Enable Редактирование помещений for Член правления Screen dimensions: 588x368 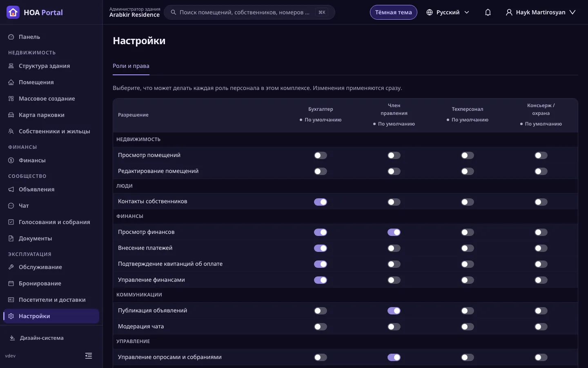(x=394, y=171)
